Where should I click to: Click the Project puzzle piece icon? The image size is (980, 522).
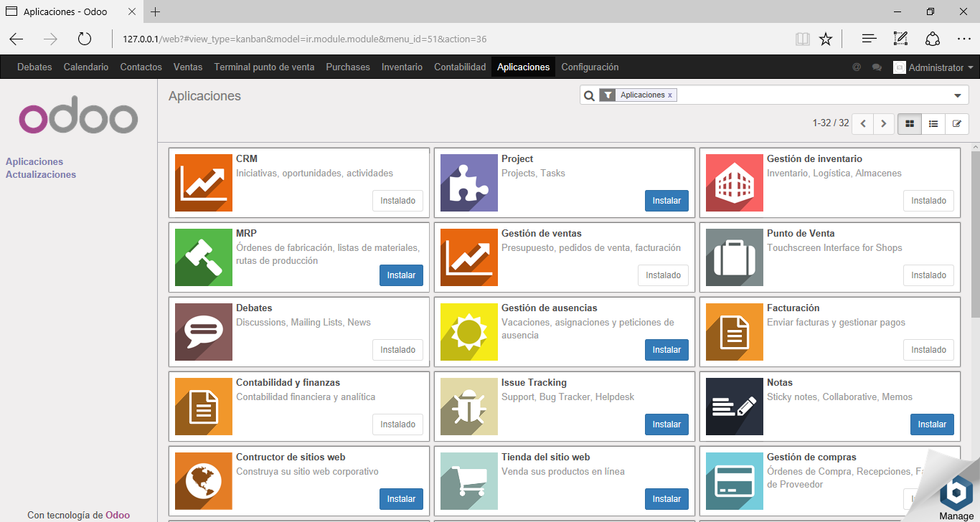click(469, 183)
